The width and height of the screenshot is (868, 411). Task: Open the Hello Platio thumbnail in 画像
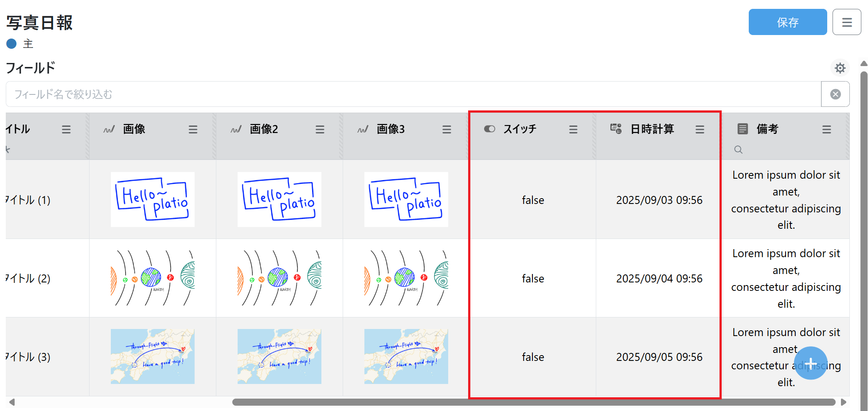point(152,200)
